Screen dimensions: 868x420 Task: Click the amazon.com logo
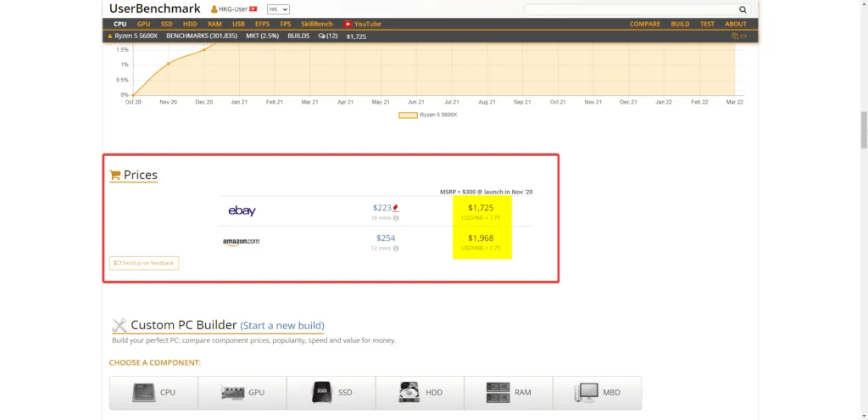[242, 242]
